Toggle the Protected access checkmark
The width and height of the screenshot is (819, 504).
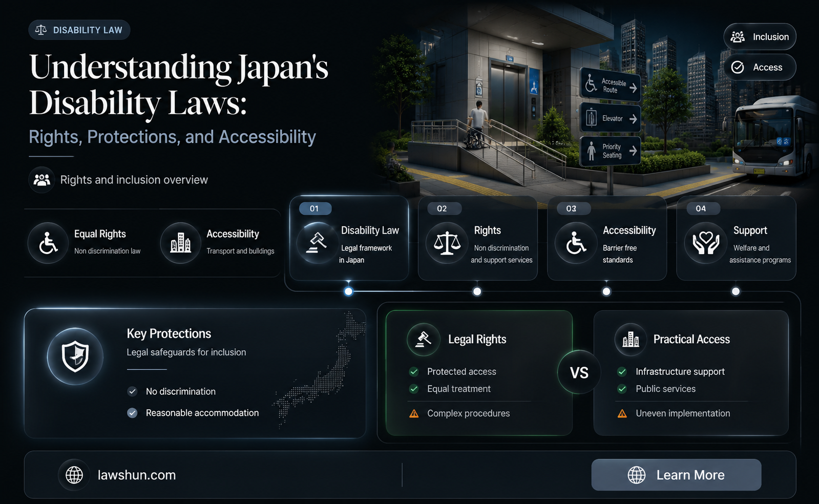[x=414, y=371]
